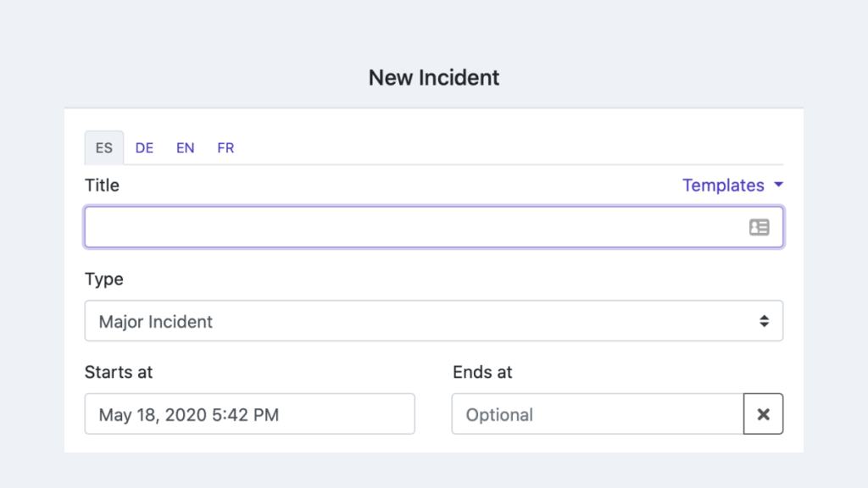Switch to the DE language tab

coord(144,147)
